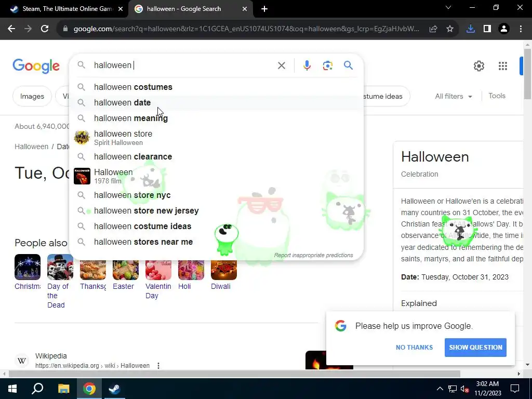Open more options for Wikipedia result
532x399 pixels.
coord(158,365)
